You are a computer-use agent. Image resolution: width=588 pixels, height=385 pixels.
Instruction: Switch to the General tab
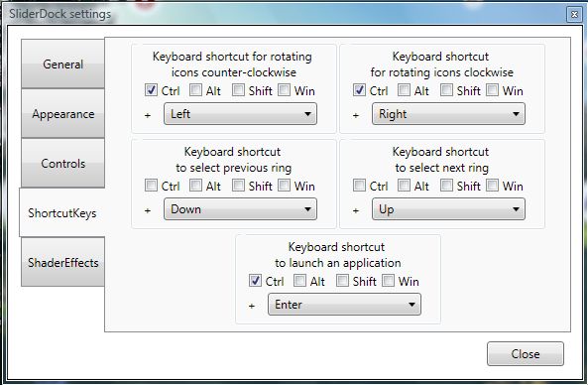point(62,64)
